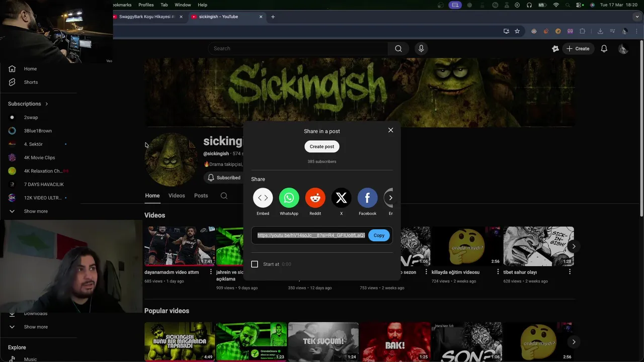Image resolution: width=644 pixels, height=362 pixels.
Task: Search within the channel using magnifier icon
Action: click(224, 196)
